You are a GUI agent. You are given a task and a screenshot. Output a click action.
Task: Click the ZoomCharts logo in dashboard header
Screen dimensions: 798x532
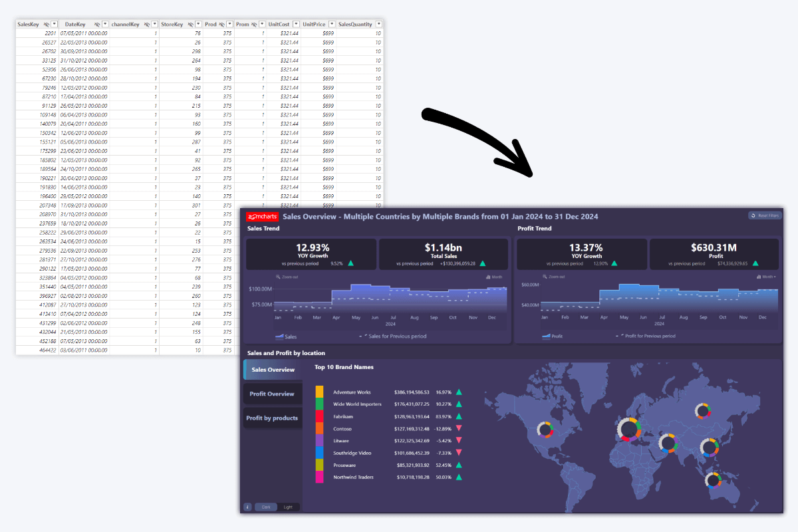tap(262, 217)
